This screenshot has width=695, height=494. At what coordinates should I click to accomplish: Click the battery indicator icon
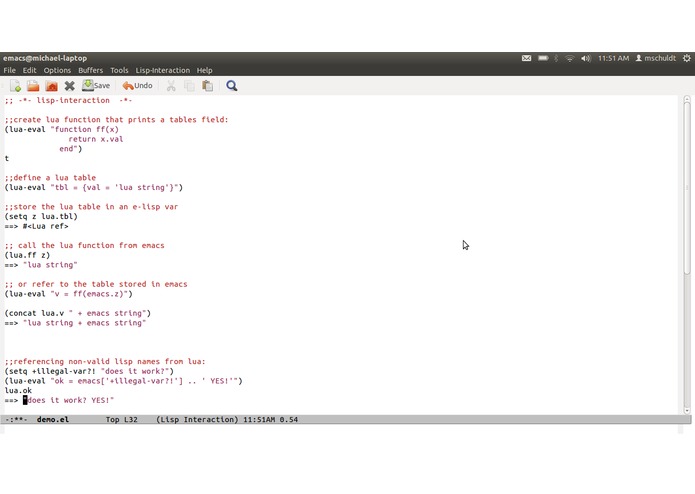pos(543,58)
